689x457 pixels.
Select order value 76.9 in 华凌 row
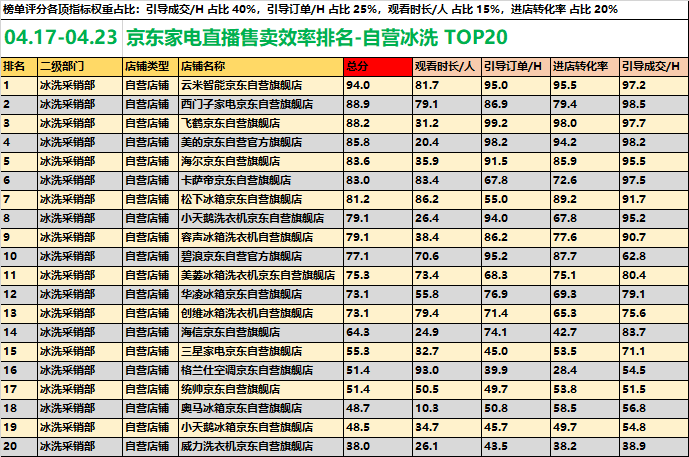(516, 294)
